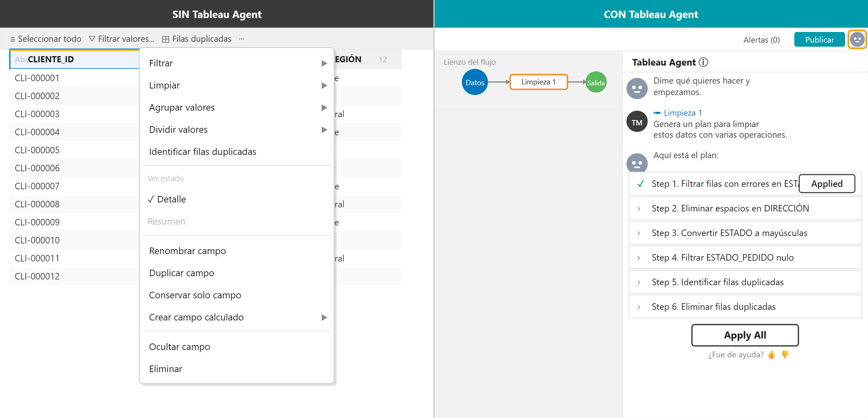Click Filas duplicadas in toolbar
The width and height of the screenshot is (868, 418).
point(197,39)
